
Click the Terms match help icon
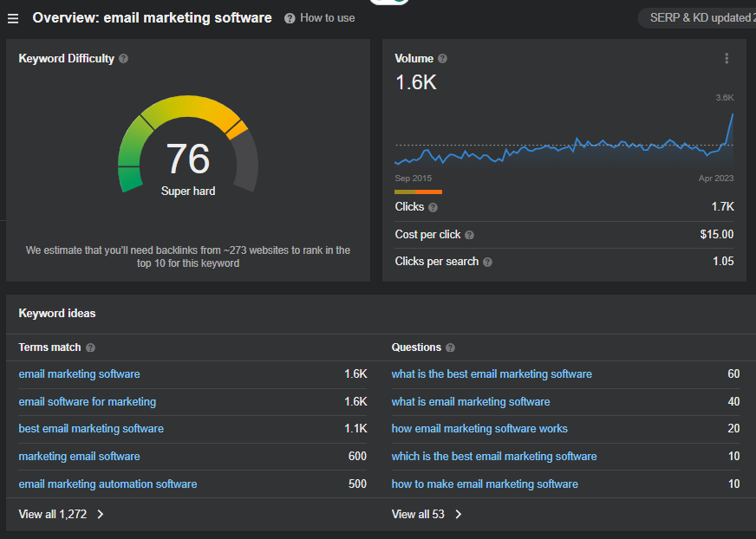click(x=91, y=347)
